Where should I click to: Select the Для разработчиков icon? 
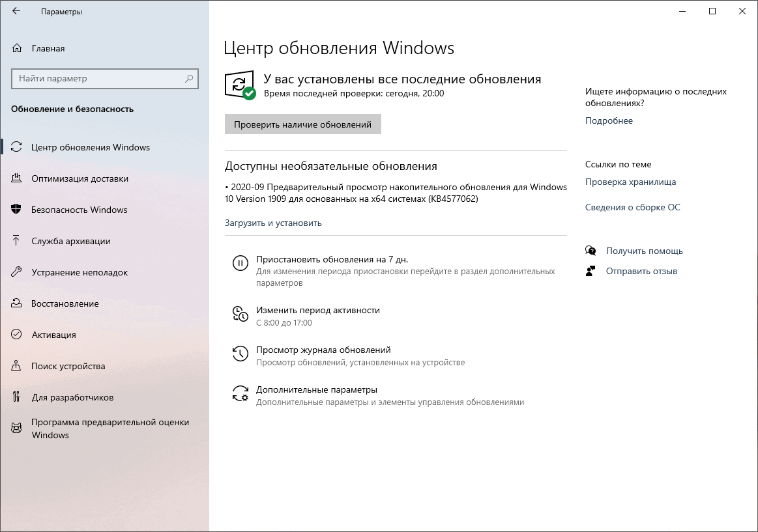coord(16,397)
